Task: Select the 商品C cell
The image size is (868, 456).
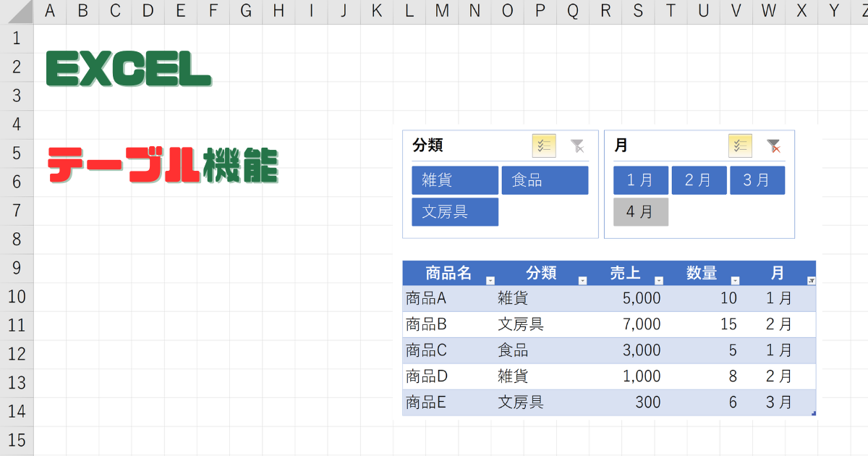Action: 448,350
